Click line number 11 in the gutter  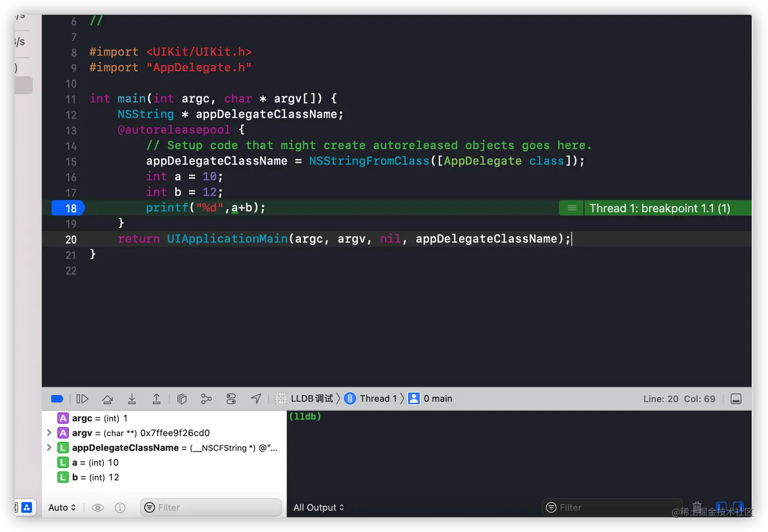(71, 100)
